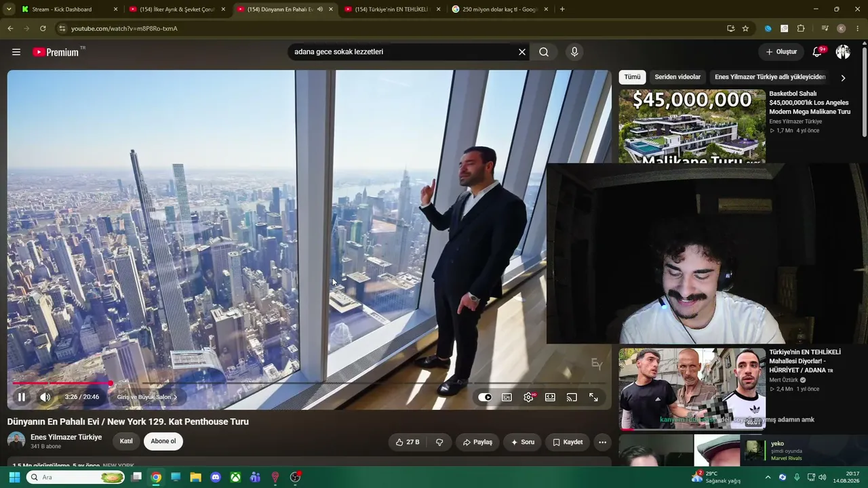868x488 pixels.
Task: Show more filter chips with the arrow
Action: coord(843,78)
